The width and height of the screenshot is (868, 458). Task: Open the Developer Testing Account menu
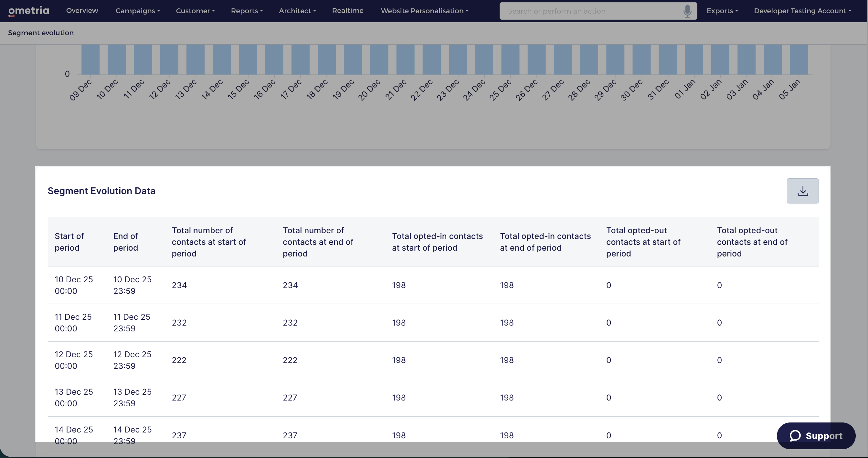pos(802,11)
